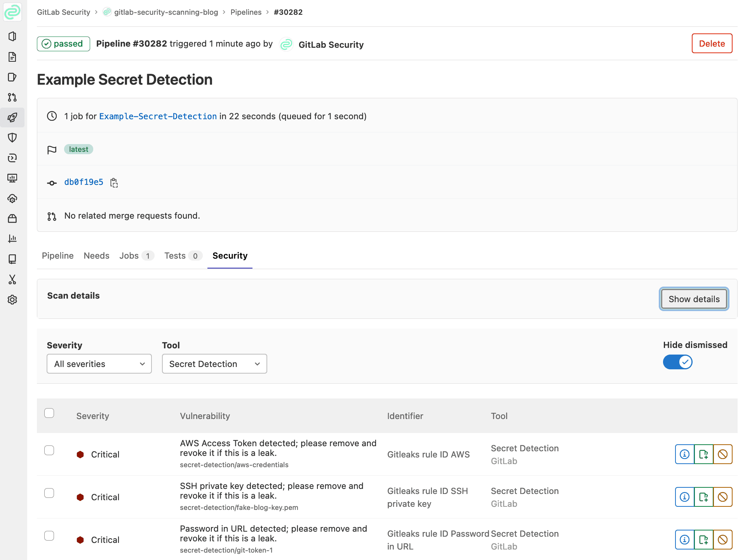Toggle the Hide dismissed switch
Screen dimensions: 745x560
click(677, 362)
